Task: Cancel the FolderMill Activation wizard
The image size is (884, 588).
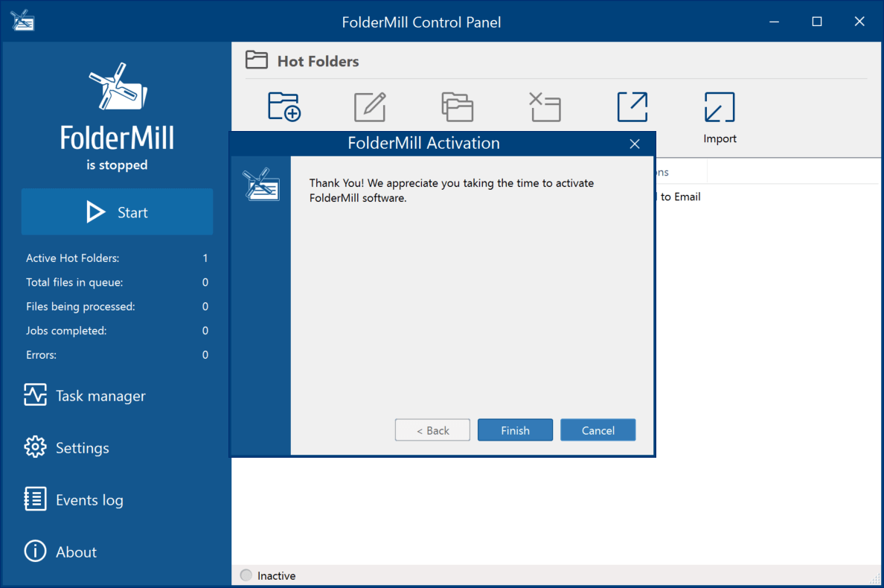Action: (598, 430)
